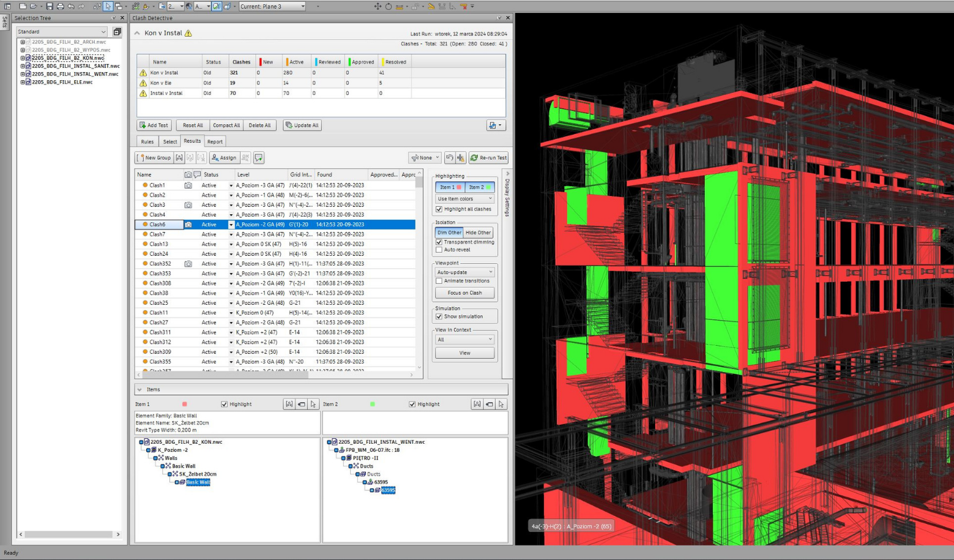Viewport: 954px width, 560px height.
Task: Click the Assign clash icon button
Action: [x=215, y=158]
